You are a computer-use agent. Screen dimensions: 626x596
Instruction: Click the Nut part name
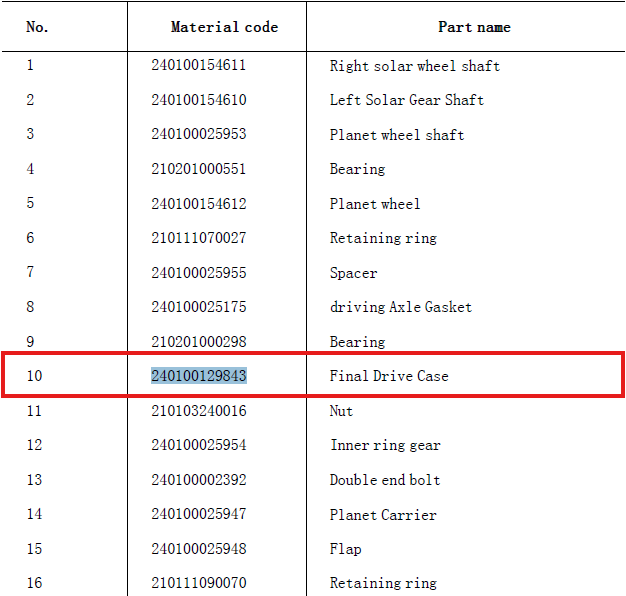coord(341,411)
